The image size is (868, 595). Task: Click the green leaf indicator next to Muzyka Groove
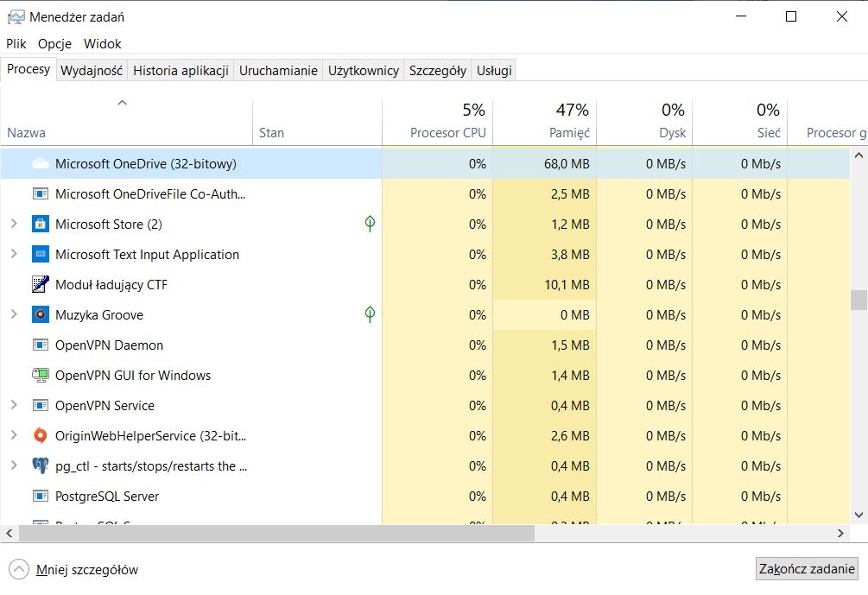370,314
